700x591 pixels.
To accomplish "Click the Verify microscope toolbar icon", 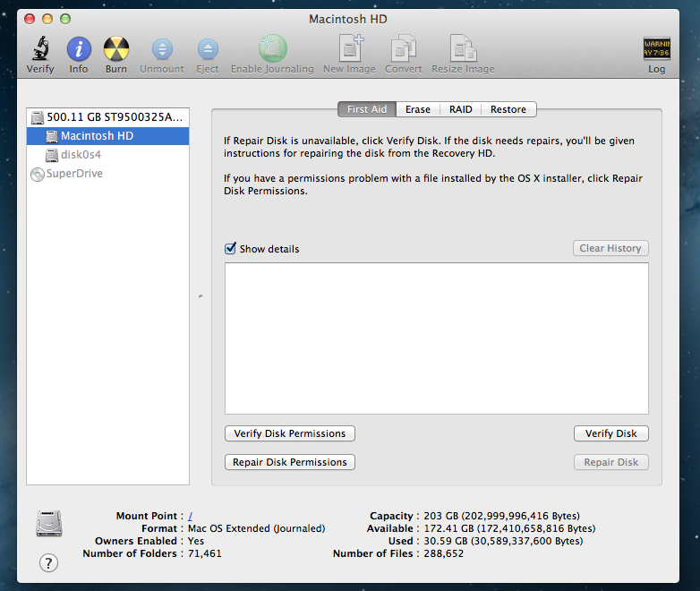I will (40, 48).
